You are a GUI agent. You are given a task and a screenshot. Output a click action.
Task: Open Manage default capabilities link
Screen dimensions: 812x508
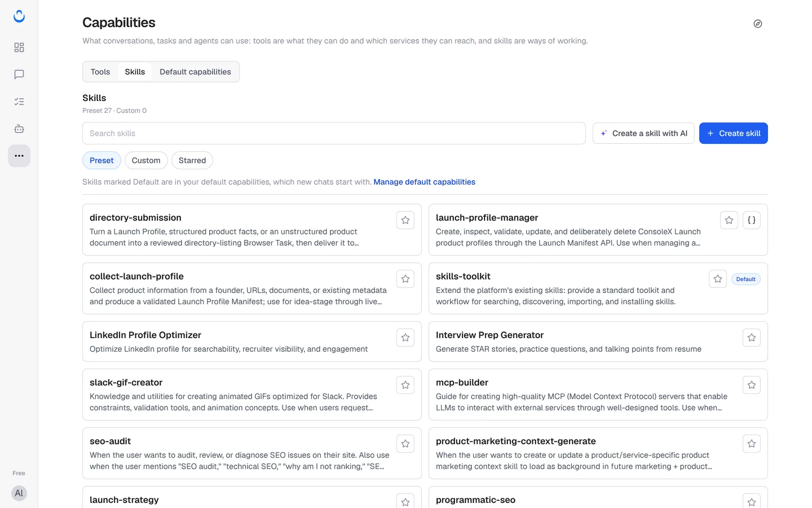click(425, 182)
